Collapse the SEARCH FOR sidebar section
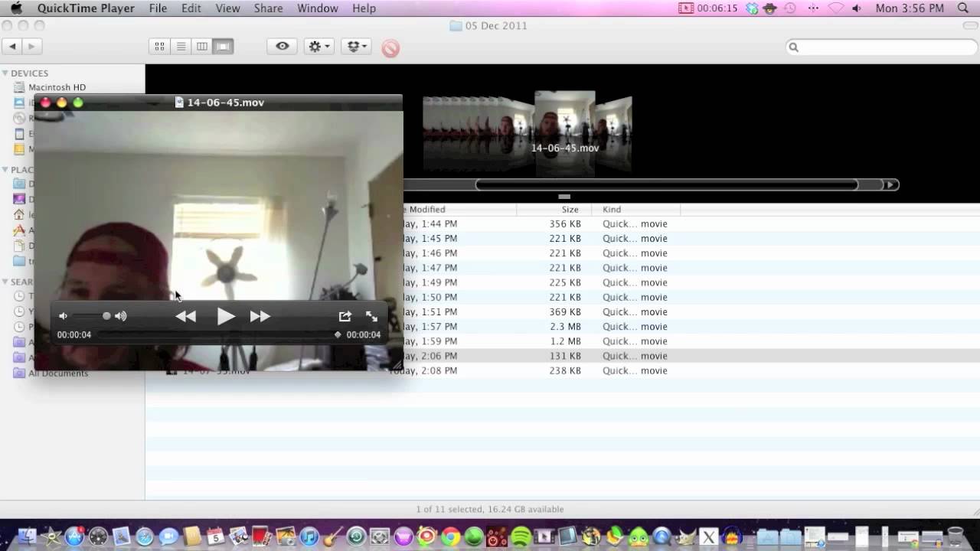Viewport: 980px width, 551px height. (x=5, y=282)
